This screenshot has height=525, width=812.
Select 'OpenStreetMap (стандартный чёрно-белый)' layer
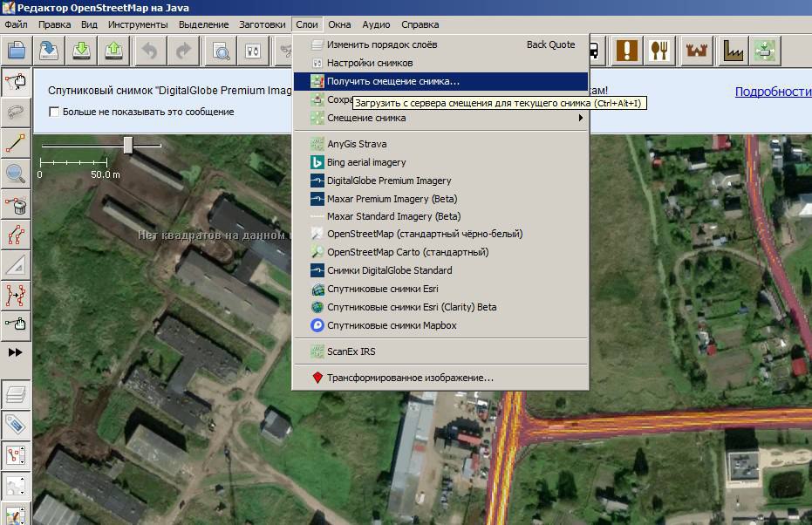[441, 234]
